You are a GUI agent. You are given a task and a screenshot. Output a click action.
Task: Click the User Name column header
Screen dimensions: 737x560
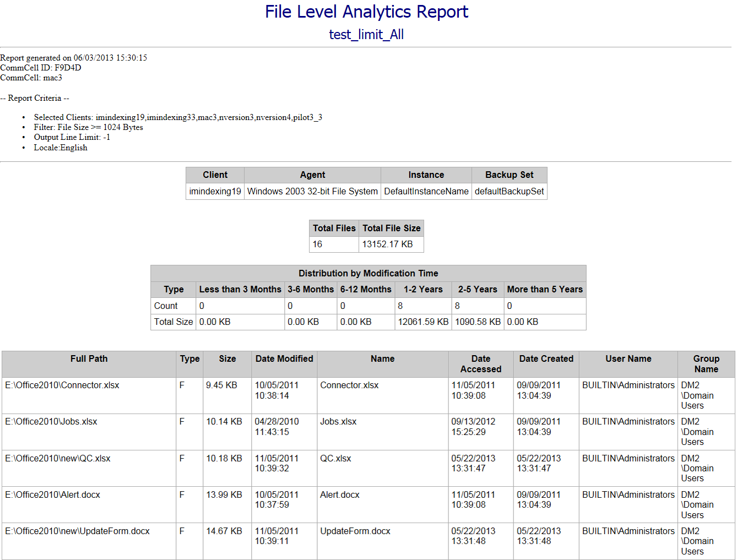point(628,359)
